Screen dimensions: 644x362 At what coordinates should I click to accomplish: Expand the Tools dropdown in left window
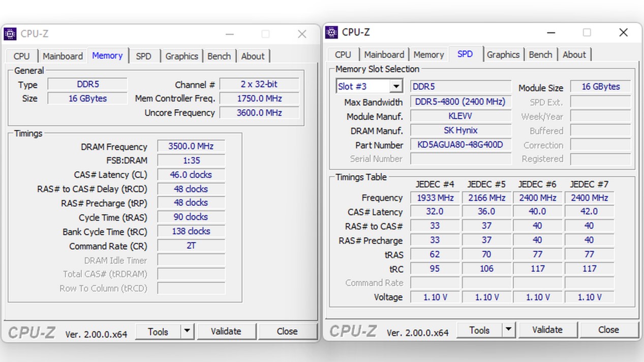coord(187,331)
